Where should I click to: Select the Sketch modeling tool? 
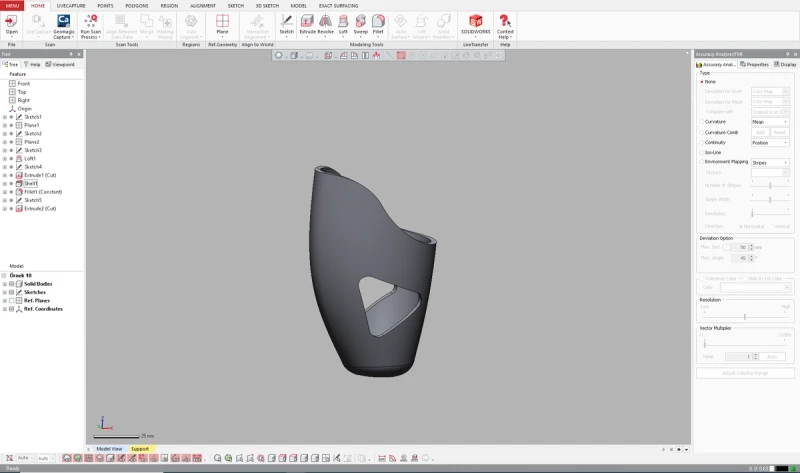click(x=286, y=24)
